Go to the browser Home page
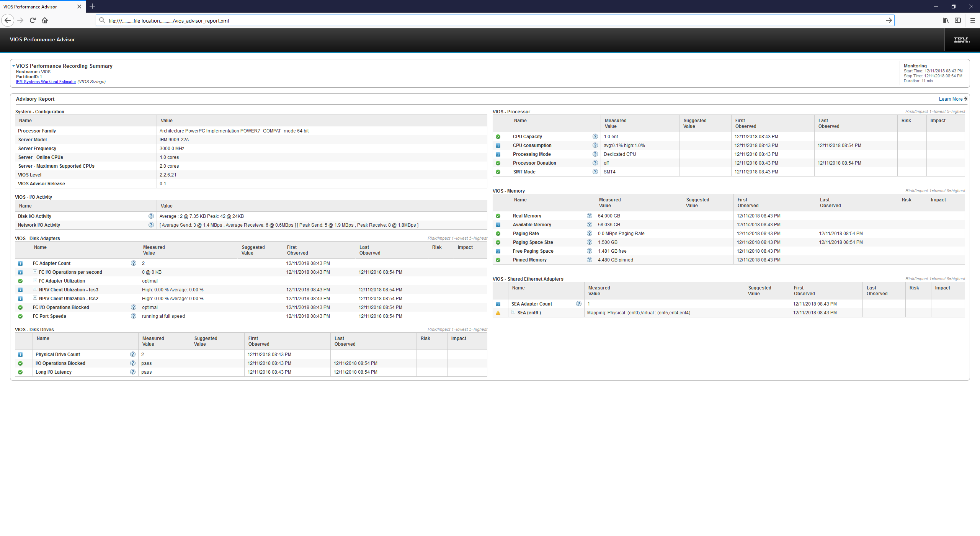980x536 pixels. coord(45,20)
